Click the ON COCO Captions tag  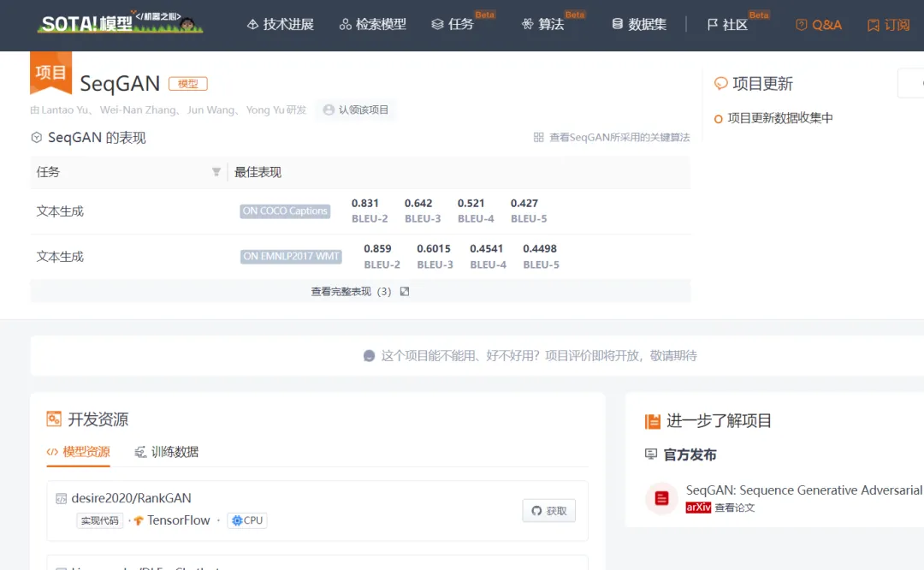(285, 211)
